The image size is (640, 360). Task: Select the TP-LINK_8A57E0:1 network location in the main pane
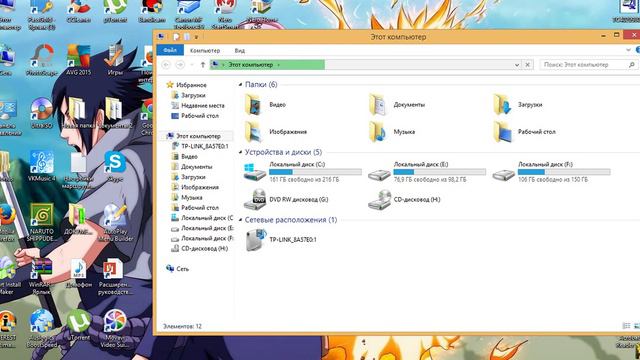tap(281, 240)
